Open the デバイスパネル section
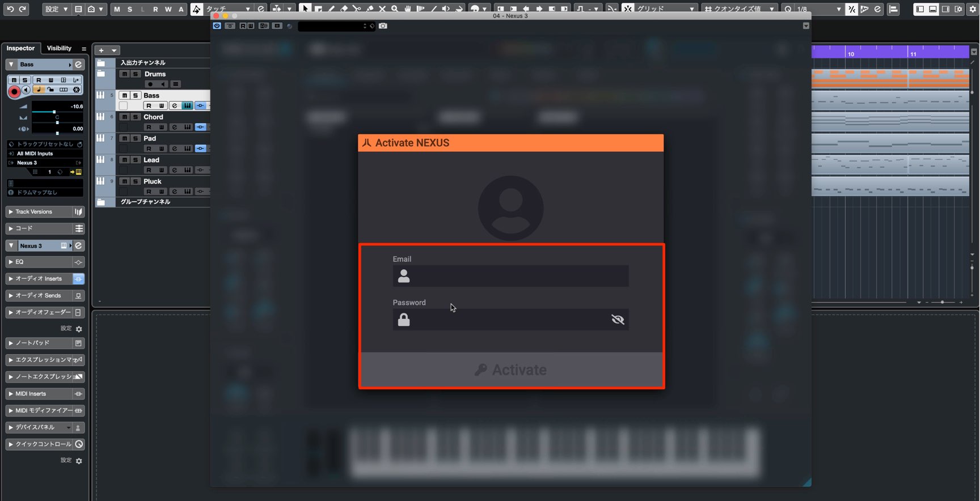 [x=39, y=427]
